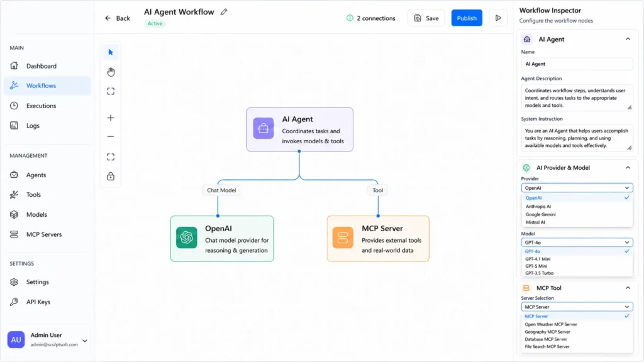Open the Model dropdown
The image size is (644, 362).
coord(577,243)
